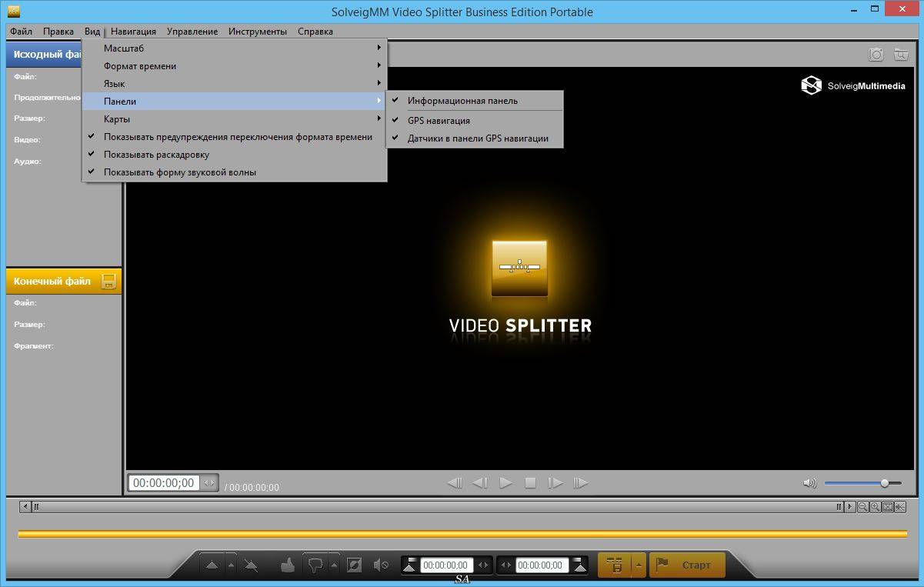Image resolution: width=924 pixels, height=587 pixels.
Task: Open the Файл menu
Action: click(22, 32)
